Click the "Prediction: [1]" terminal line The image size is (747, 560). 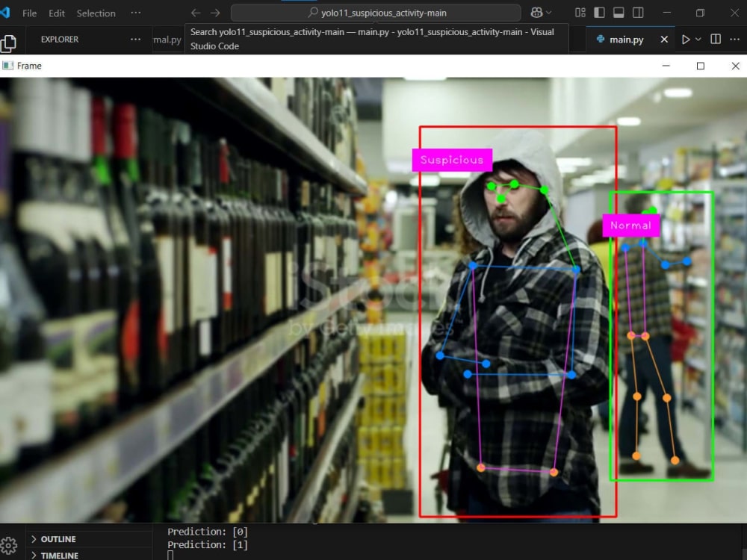[208, 544]
